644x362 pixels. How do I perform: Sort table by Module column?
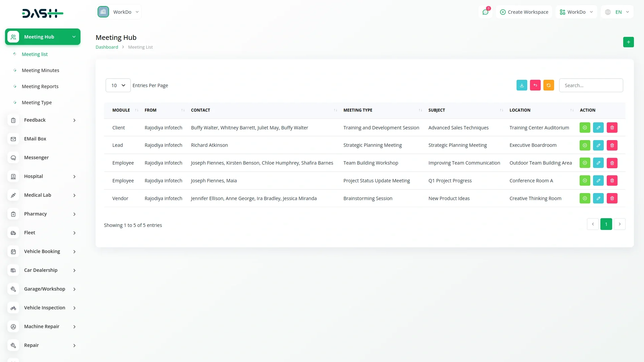(x=121, y=110)
